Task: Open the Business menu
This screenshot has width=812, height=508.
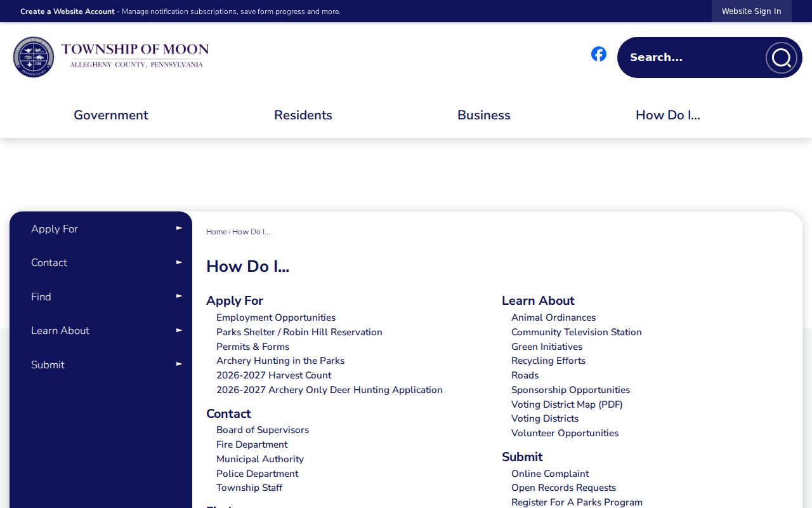Action: click(484, 115)
